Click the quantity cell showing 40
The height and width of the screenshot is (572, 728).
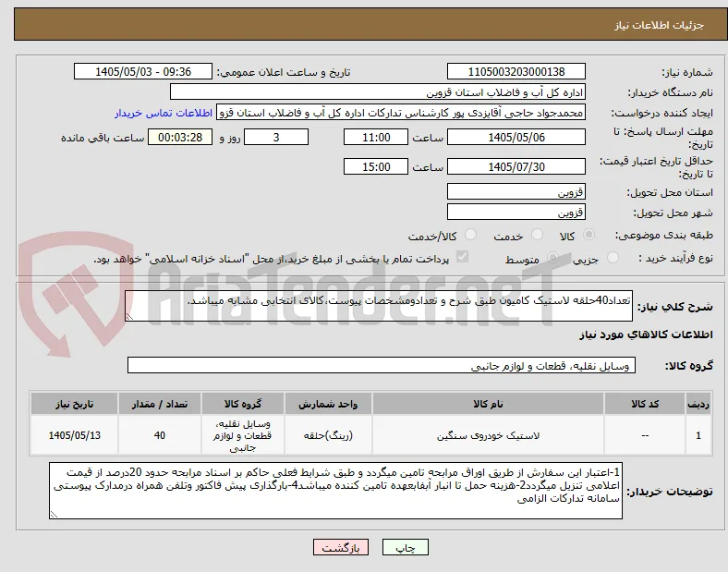point(160,435)
